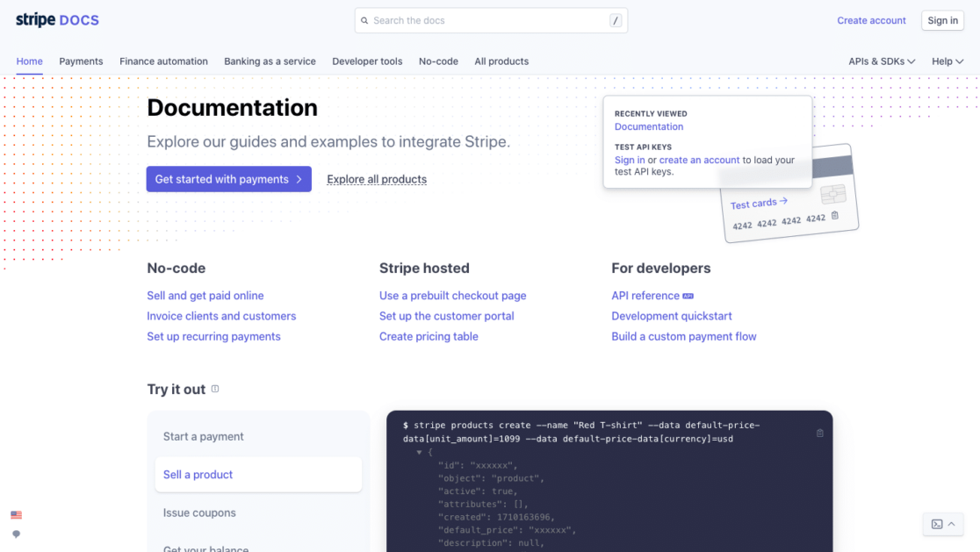Click the Create account link
Viewport: 980px width, 552px height.
tap(871, 20)
